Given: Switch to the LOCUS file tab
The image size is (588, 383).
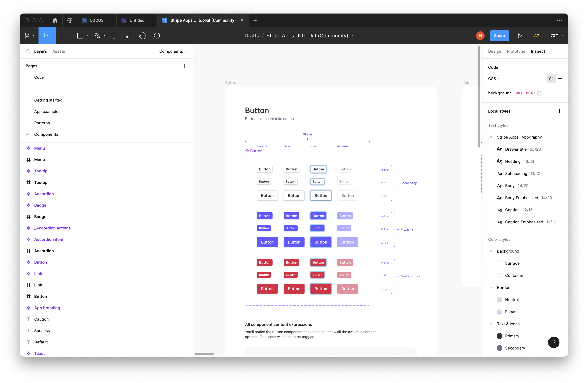Looking at the screenshot, I should (x=97, y=20).
